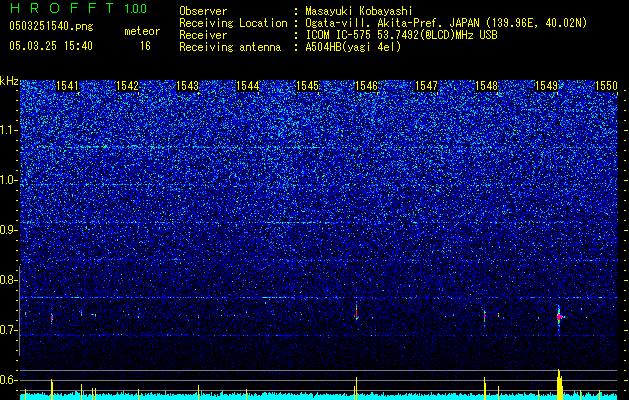Viewport: 629px width, 400px height.
Task: Click the 0.8 kHz frequency label
Action: point(9,280)
